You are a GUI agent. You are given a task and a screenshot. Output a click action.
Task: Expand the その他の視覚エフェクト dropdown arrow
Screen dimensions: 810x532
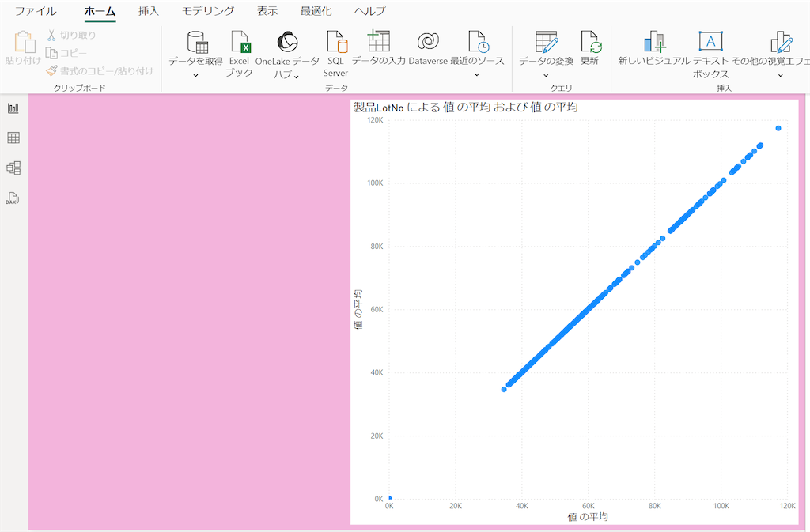(x=781, y=75)
